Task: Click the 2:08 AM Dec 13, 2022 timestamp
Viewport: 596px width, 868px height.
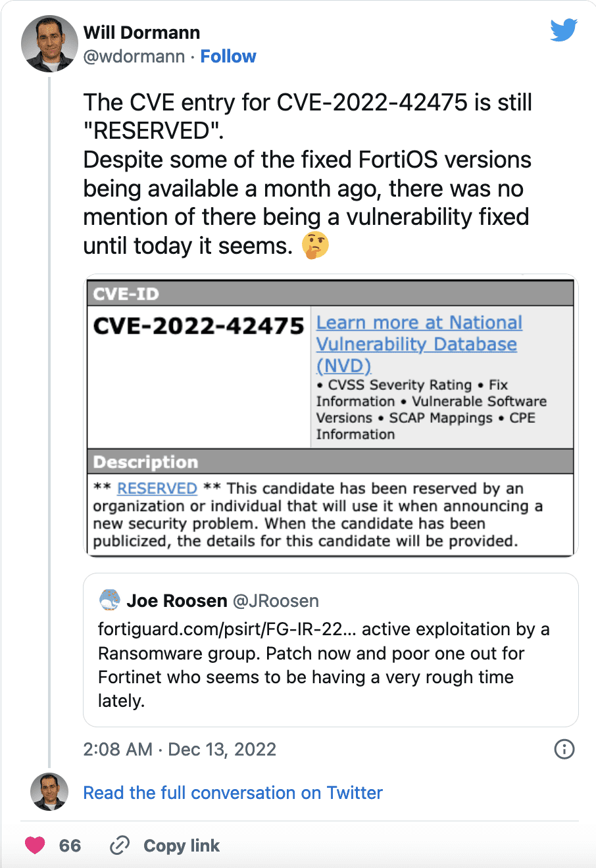Action: click(x=180, y=750)
